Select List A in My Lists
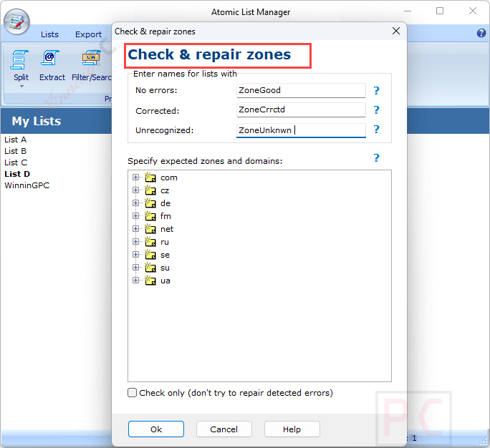The height and width of the screenshot is (448, 490). (15, 140)
